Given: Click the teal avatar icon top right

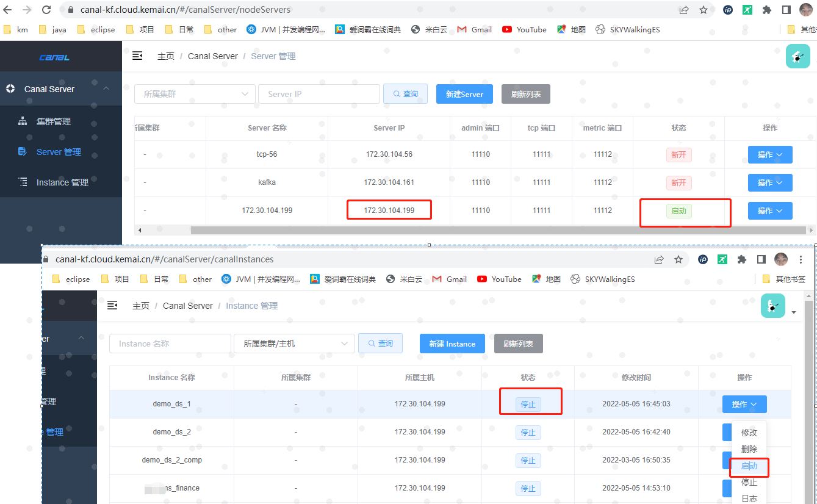Looking at the screenshot, I should [797, 56].
